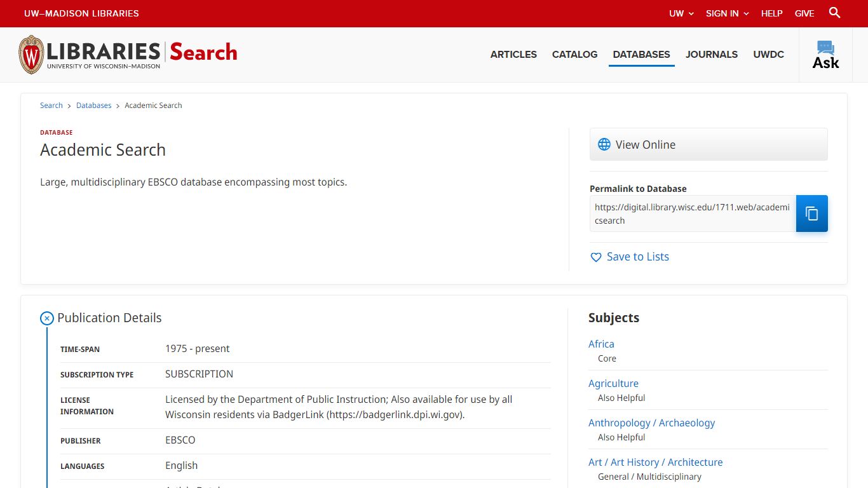This screenshot has width=868, height=488.
Task: Go to Search breadcrumb link
Action: (51, 105)
